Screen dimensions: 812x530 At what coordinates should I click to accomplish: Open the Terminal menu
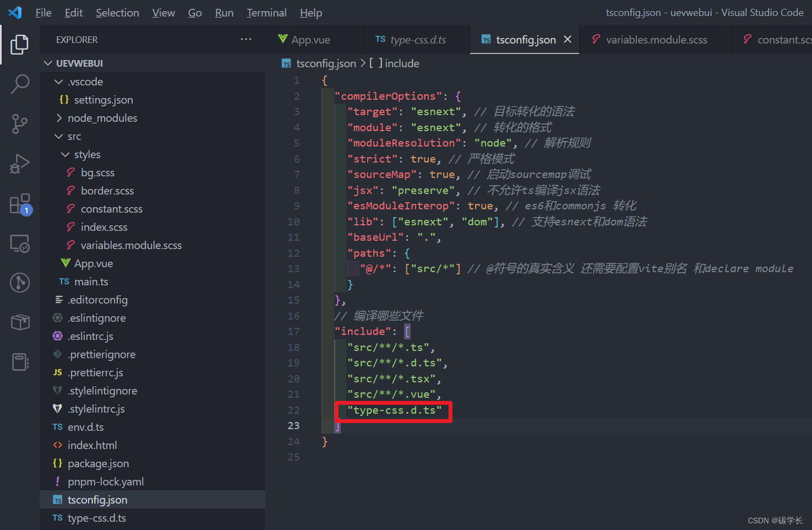266,13
